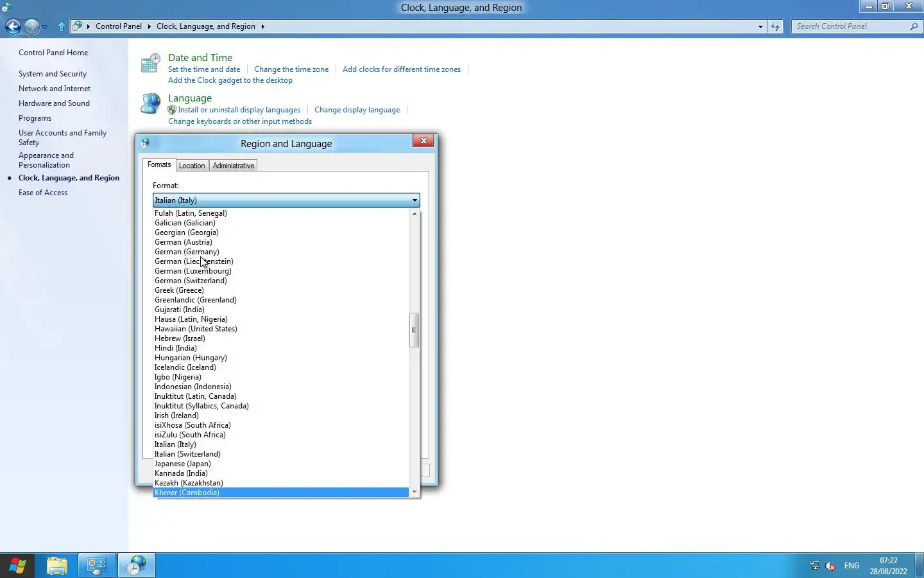Click the list scrollbar down arrow
This screenshot has height=578, width=924.
click(415, 492)
